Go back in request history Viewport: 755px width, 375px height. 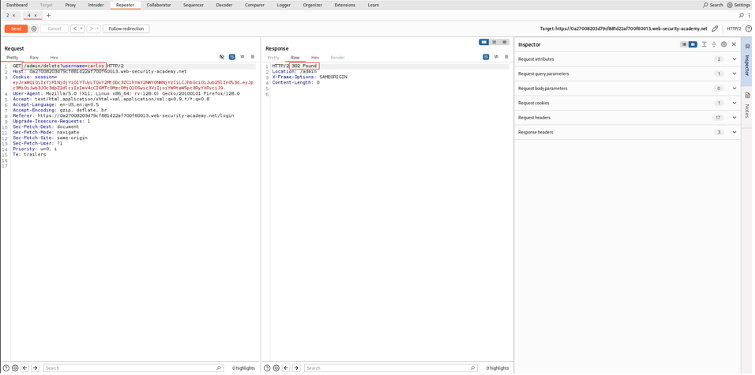(75, 29)
